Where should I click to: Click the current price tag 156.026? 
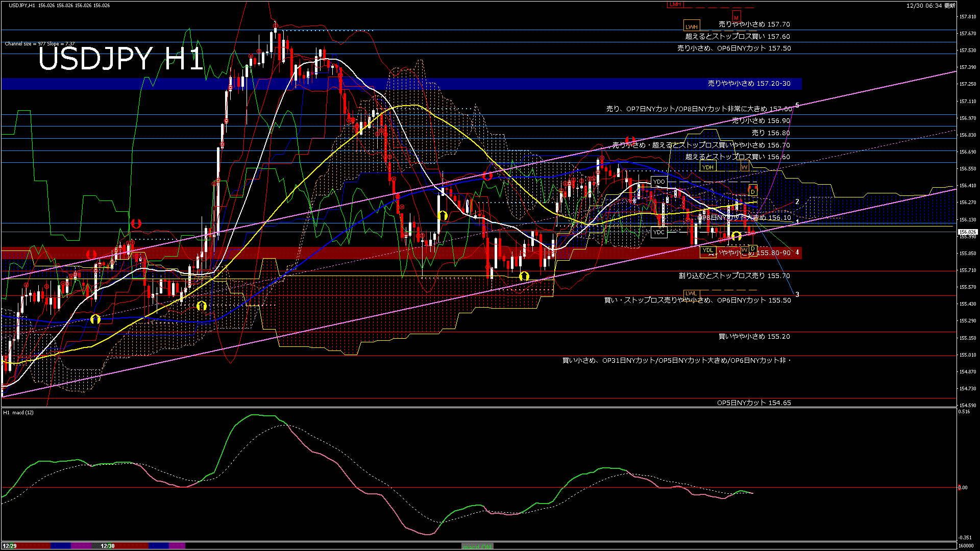coord(967,232)
